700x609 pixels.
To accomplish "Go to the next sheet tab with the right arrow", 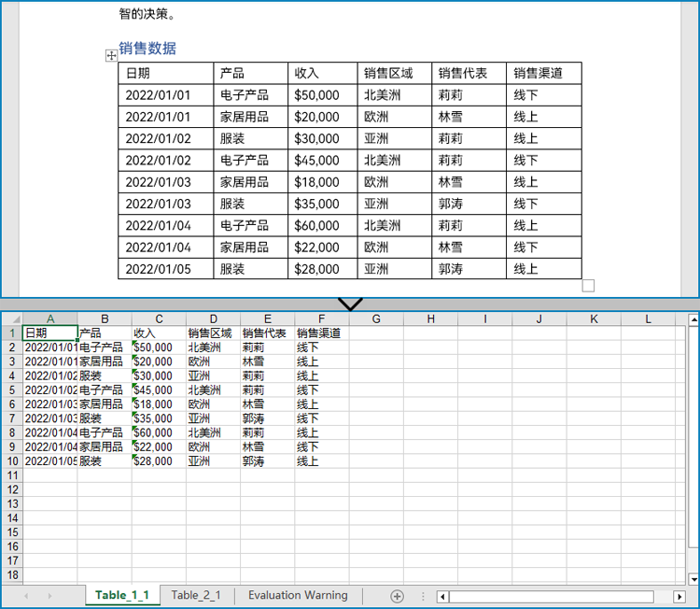I will [x=49, y=596].
